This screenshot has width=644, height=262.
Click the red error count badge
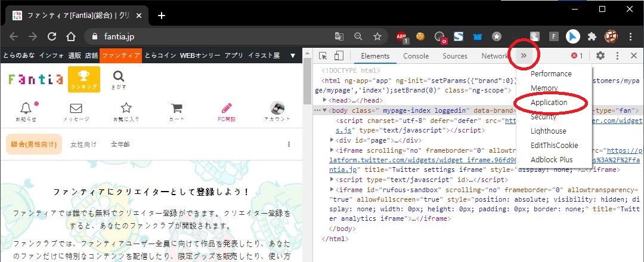pyautogui.click(x=577, y=56)
